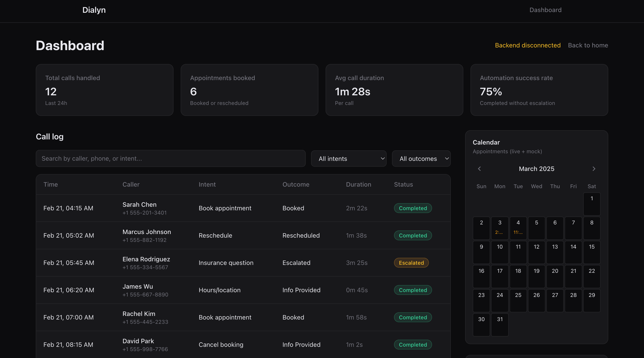Click the Dialyn logo text
This screenshot has height=358, width=644.
[94, 10]
